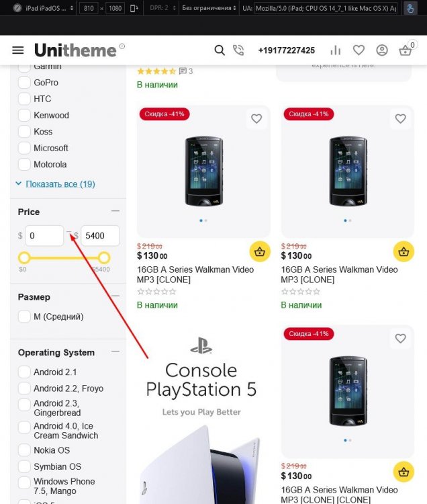Add first Walkman to wishlist

(x=256, y=118)
